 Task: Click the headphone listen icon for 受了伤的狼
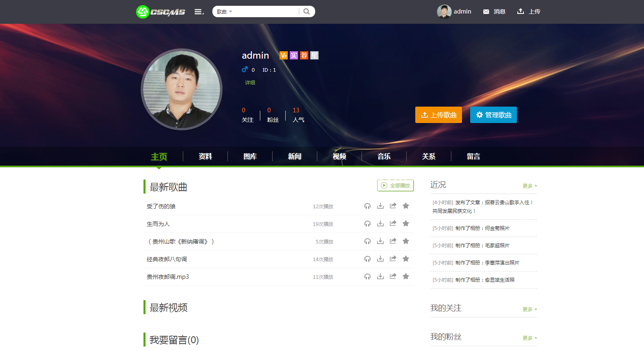(367, 206)
